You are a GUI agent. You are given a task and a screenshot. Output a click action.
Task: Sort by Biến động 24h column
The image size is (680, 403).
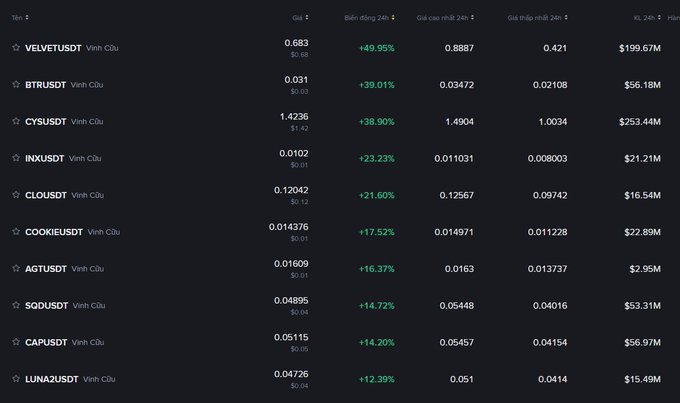(369, 17)
